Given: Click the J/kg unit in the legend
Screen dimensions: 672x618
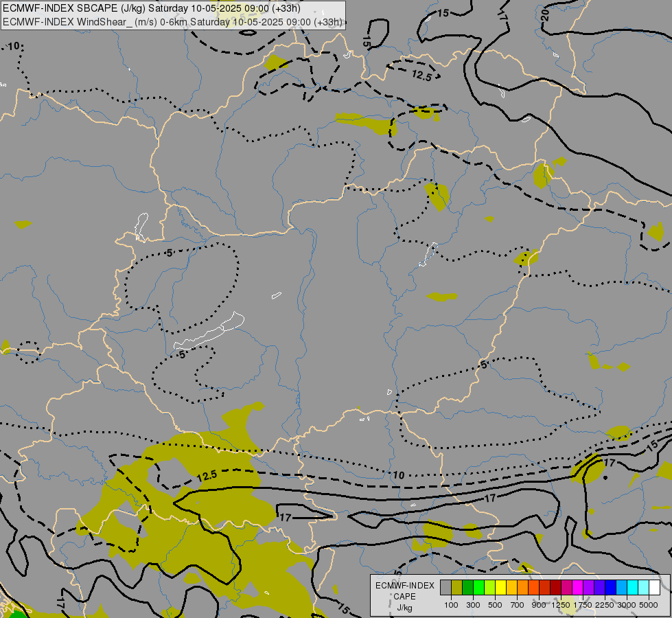Looking at the screenshot, I should pos(404,608).
